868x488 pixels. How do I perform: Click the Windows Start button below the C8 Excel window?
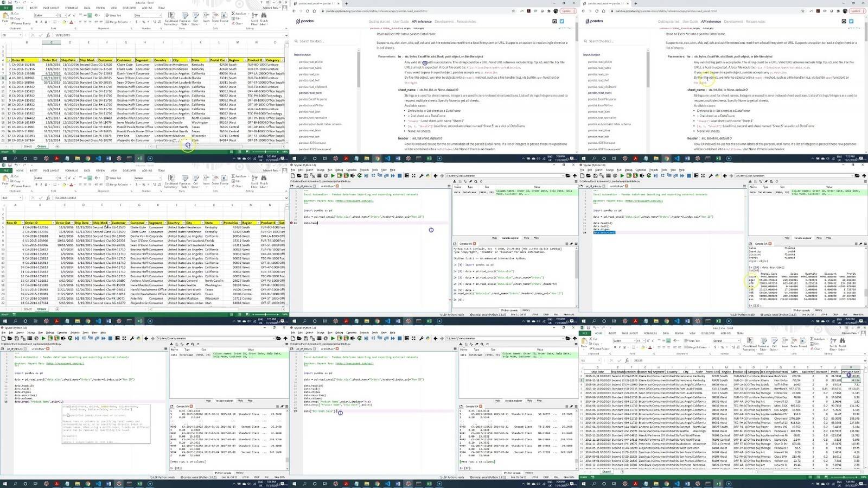tap(5, 159)
